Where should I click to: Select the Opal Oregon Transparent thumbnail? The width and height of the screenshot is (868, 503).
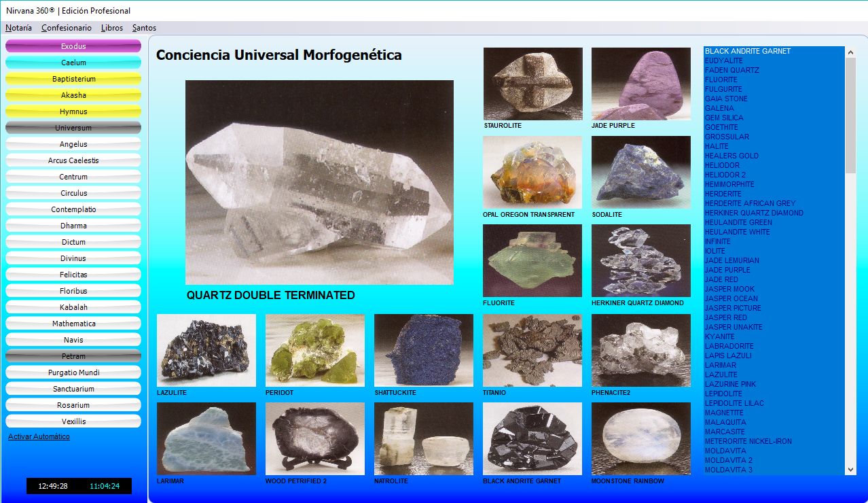(532, 172)
